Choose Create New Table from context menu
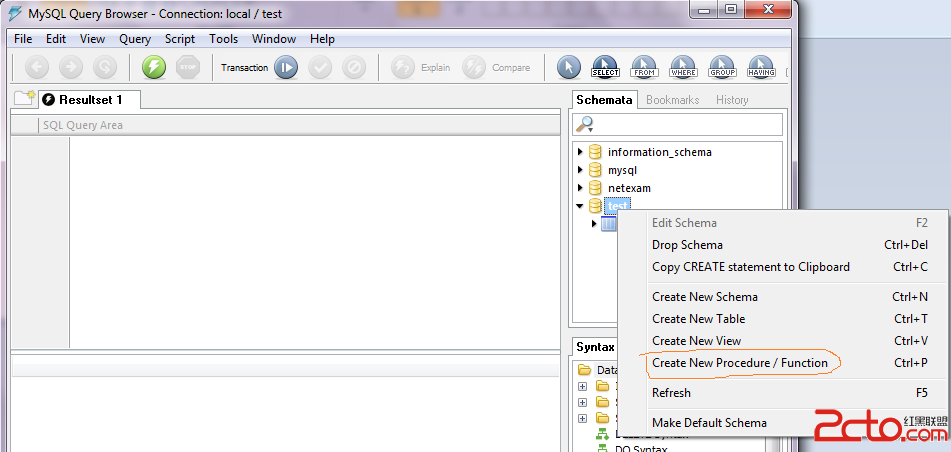Image resolution: width=951 pixels, height=452 pixels. (x=782, y=319)
